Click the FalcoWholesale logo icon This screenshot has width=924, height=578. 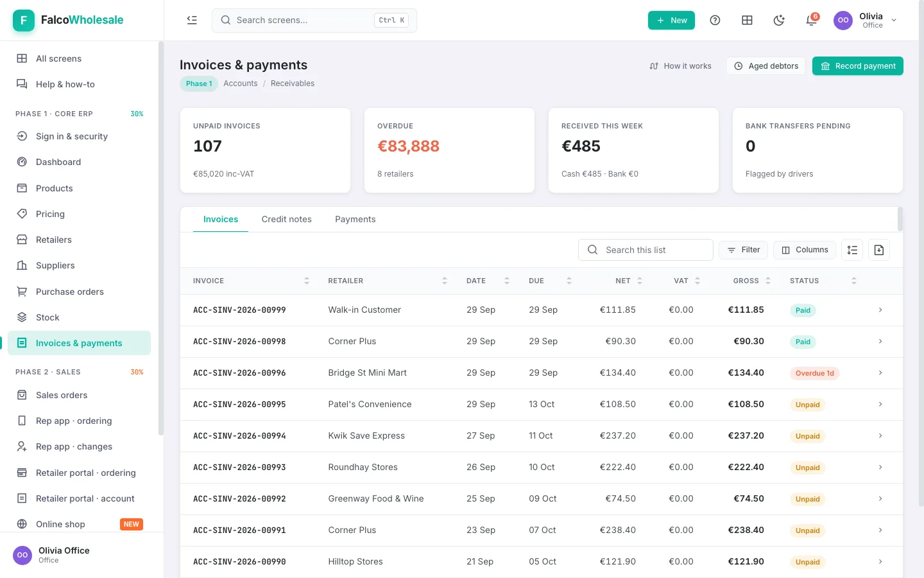(x=24, y=20)
